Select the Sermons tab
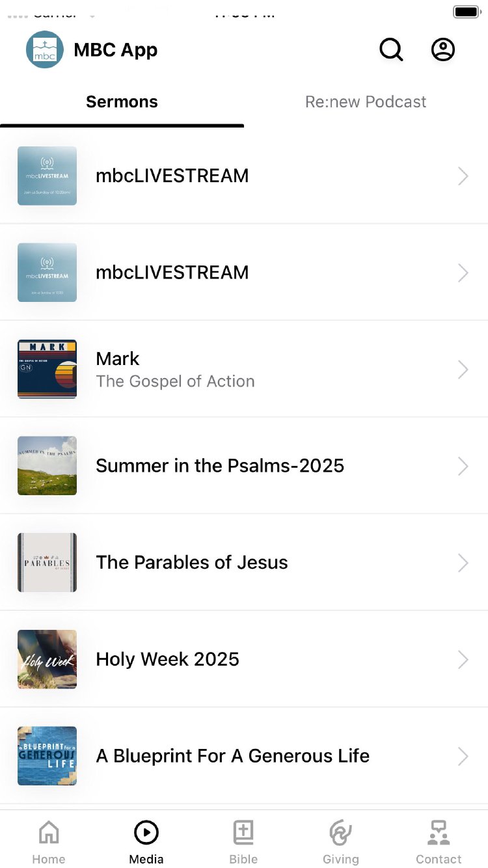Viewport: 488px width, 868px height. (x=122, y=102)
